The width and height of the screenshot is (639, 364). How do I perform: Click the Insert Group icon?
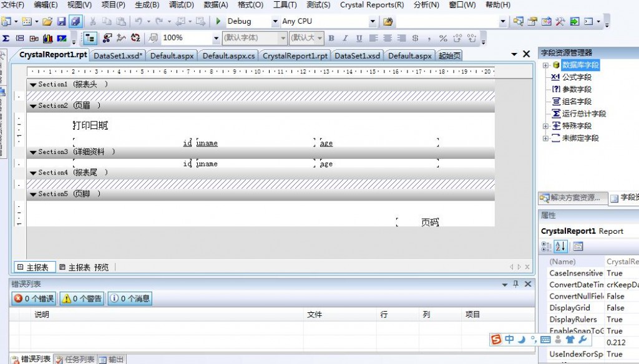pyautogui.click(x=20, y=38)
